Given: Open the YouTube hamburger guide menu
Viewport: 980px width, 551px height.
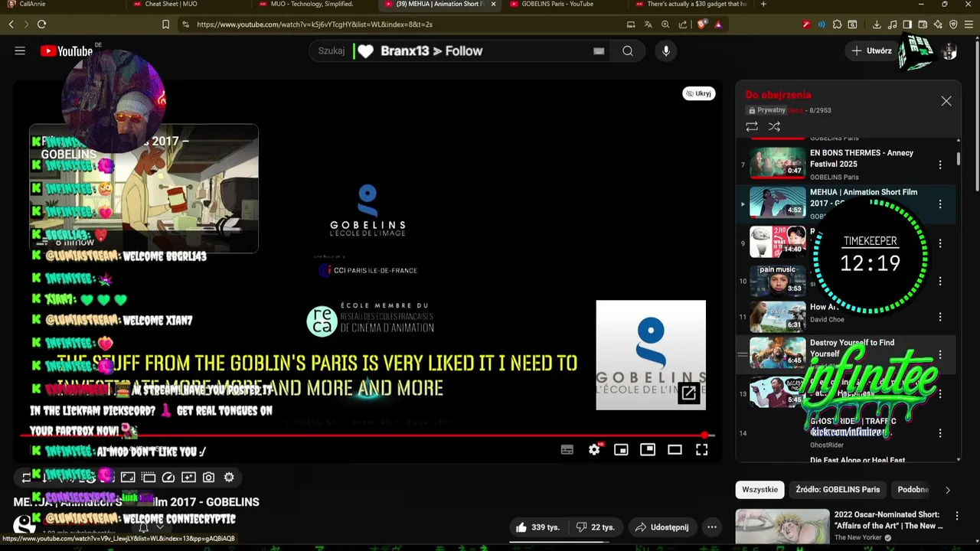Looking at the screenshot, I should click(x=20, y=51).
